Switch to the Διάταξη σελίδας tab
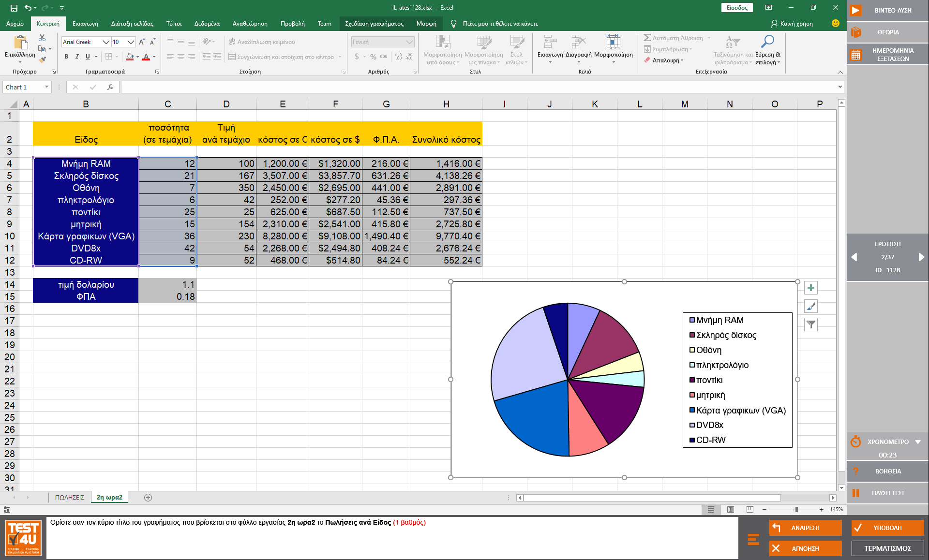929x560 pixels. tap(132, 24)
